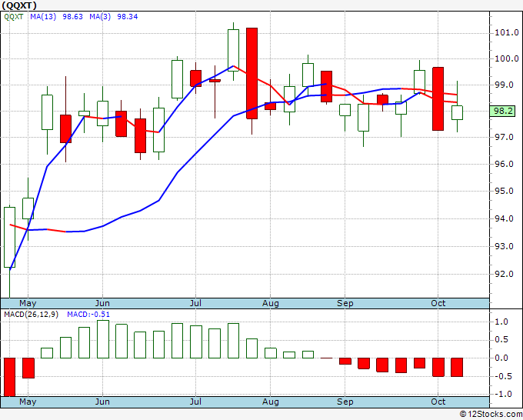Click the tallest green MACD bar at Jun
Image resolution: width=523 pixels, height=420 pixels.
click(x=103, y=339)
